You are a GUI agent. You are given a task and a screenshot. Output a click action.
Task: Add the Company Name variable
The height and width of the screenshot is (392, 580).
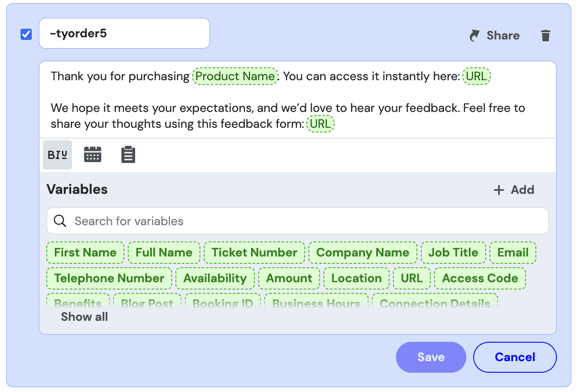(362, 253)
